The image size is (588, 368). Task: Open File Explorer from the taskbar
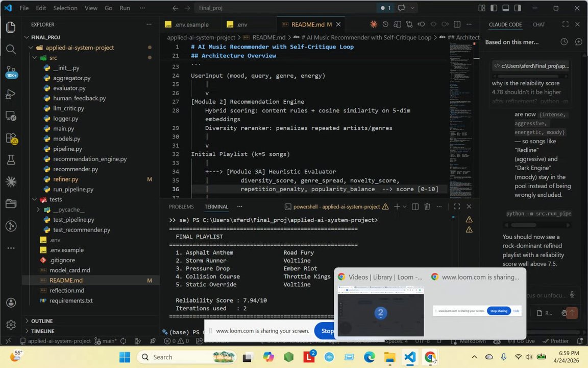(x=389, y=357)
